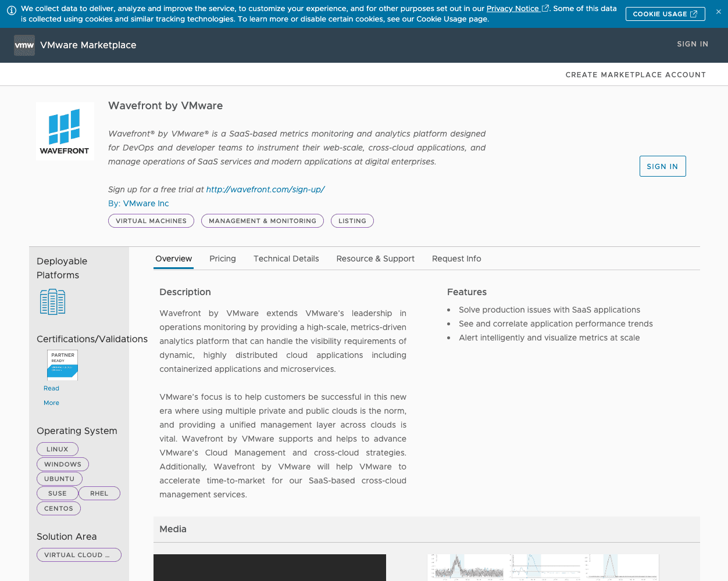Select the Management & Monitoring tag
728x581 pixels.
point(262,221)
